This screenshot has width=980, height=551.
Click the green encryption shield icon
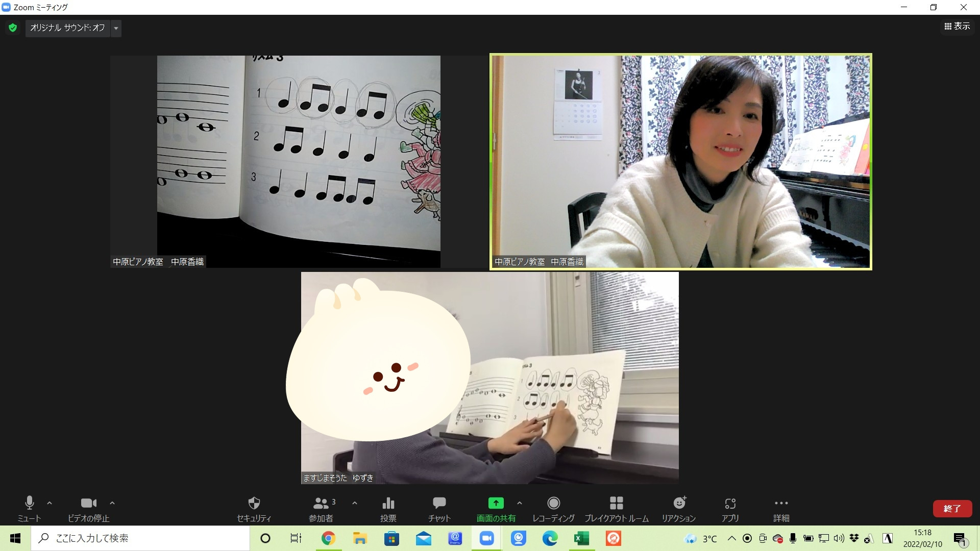coord(13,28)
